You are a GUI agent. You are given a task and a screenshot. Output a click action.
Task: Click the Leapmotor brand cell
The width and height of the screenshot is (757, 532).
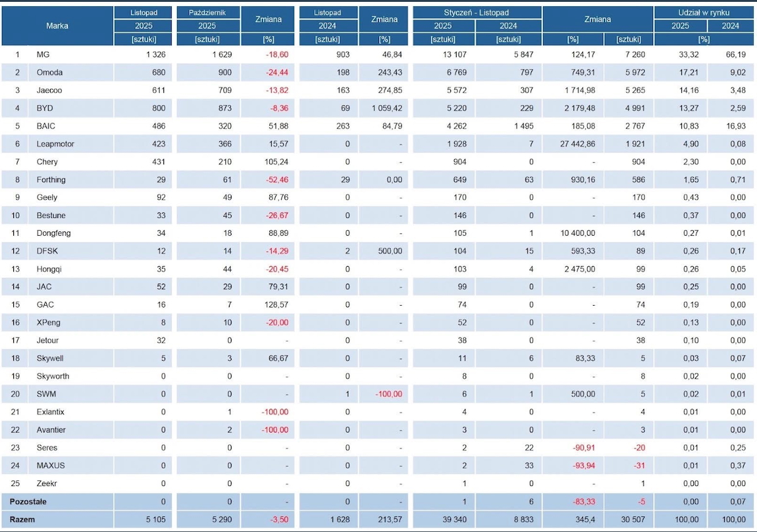click(x=55, y=144)
